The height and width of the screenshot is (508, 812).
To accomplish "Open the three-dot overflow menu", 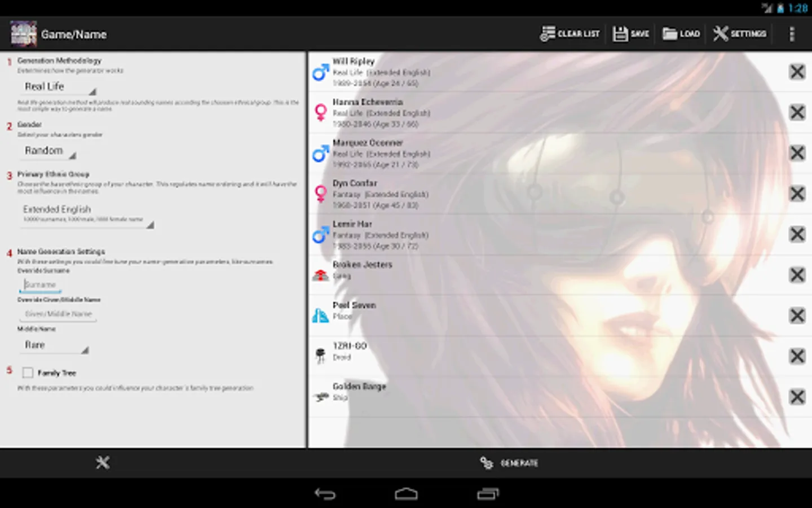I will coord(792,34).
